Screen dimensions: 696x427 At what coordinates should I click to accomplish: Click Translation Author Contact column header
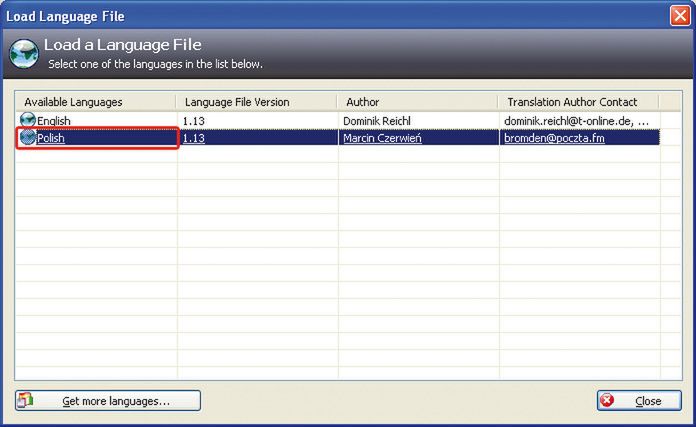coord(579,102)
